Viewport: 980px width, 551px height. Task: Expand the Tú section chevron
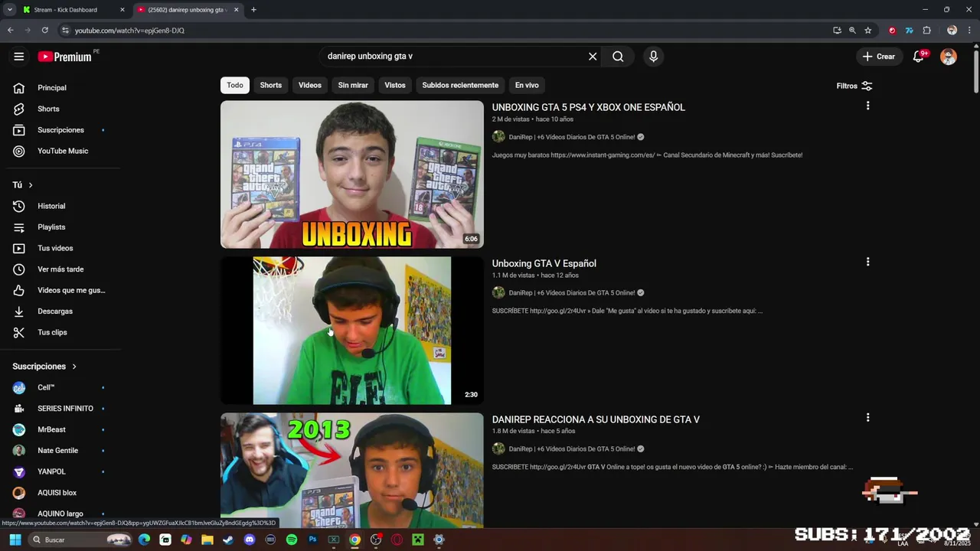click(31, 185)
